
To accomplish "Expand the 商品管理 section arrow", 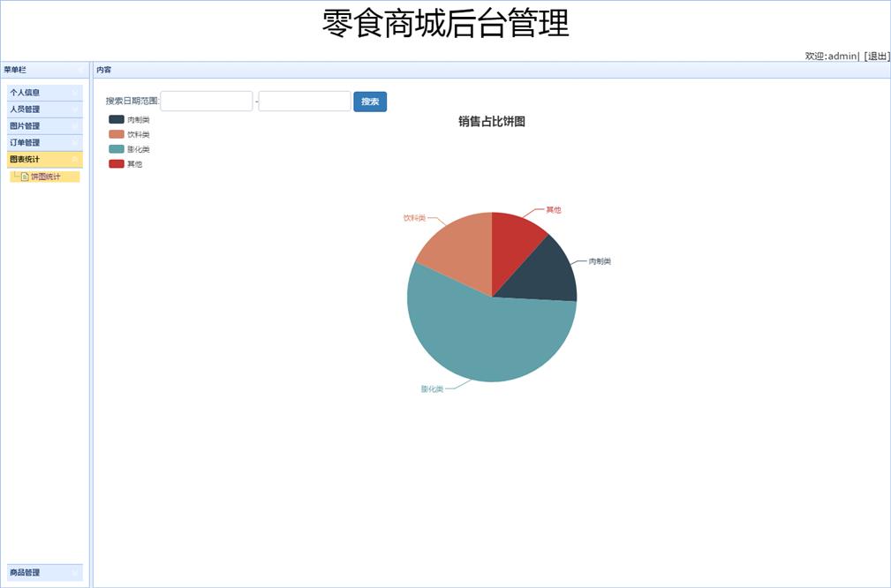I will (x=75, y=573).
